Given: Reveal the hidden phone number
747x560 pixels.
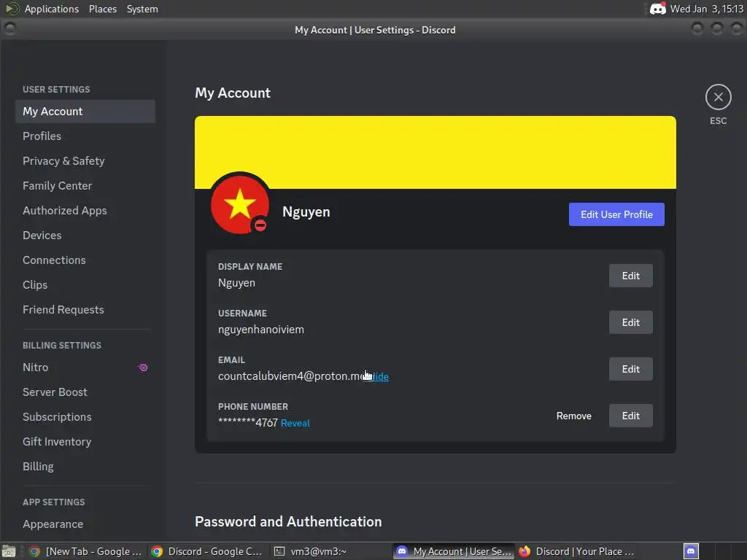Looking at the screenshot, I should pyautogui.click(x=295, y=423).
